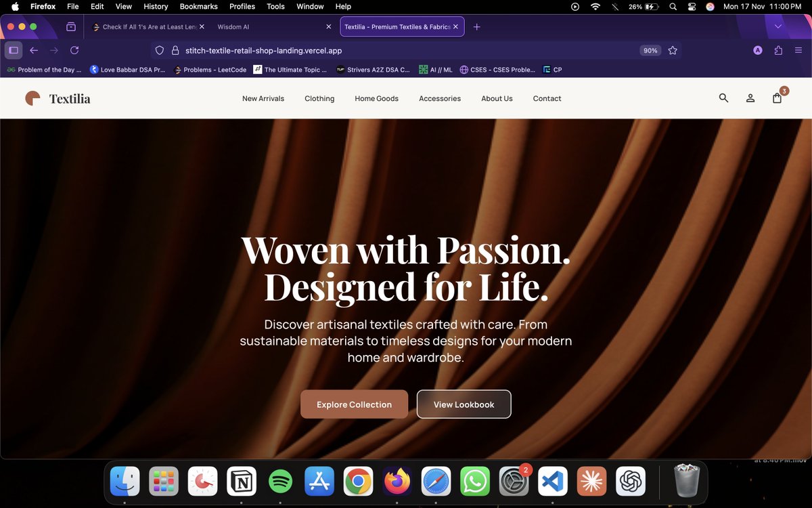Close the Wisdom AI tab
Screen dimensions: 812x508
coord(329,27)
